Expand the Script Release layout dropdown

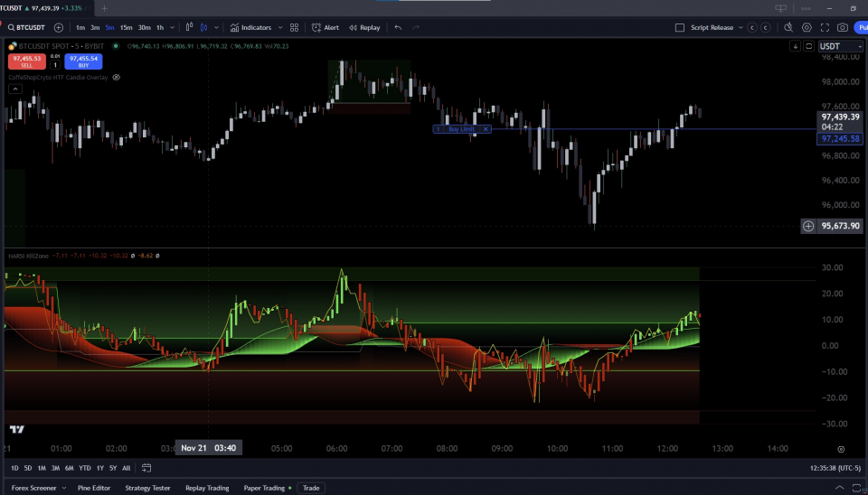(x=741, y=27)
